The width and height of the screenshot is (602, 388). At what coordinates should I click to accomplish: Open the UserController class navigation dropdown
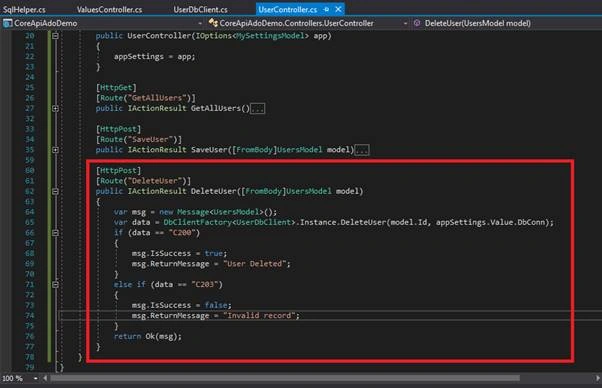(405, 23)
